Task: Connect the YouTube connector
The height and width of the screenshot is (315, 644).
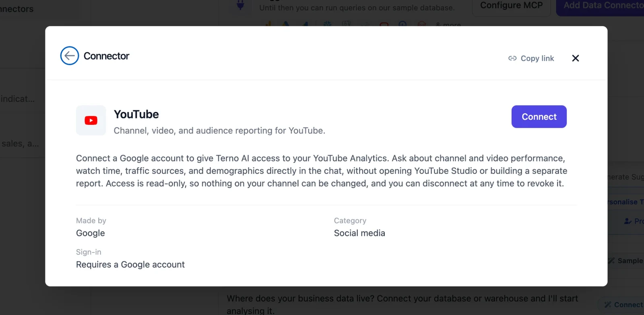Action: pyautogui.click(x=539, y=117)
